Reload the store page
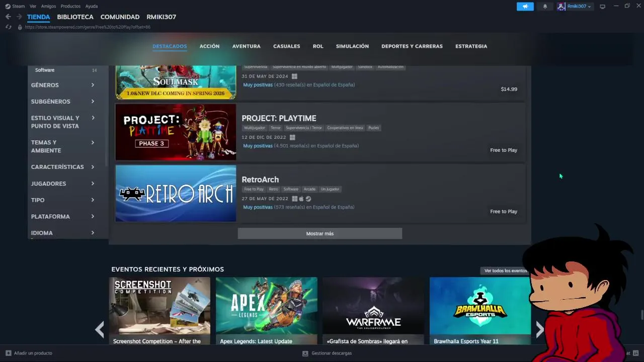644x362 pixels. coord(8,27)
